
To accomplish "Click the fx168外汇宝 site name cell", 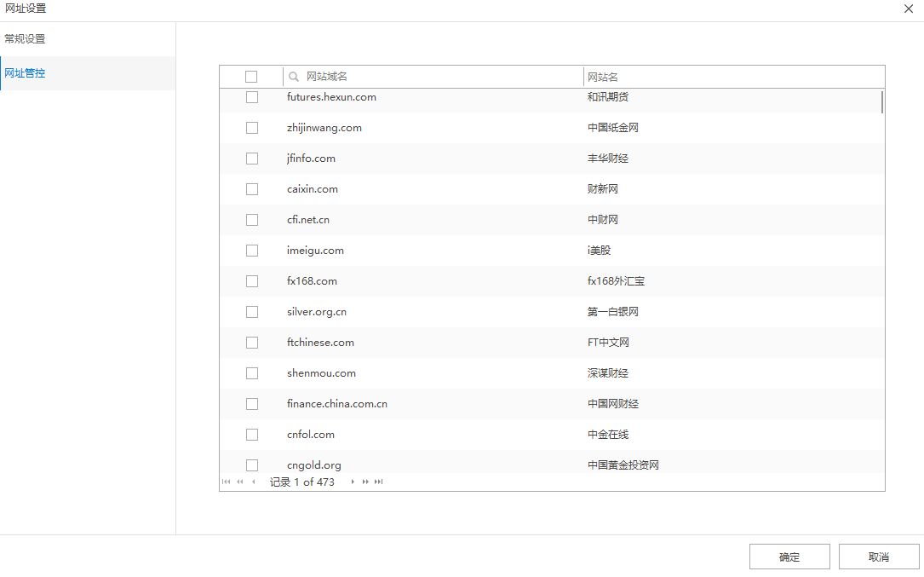I will pos(616,281).
